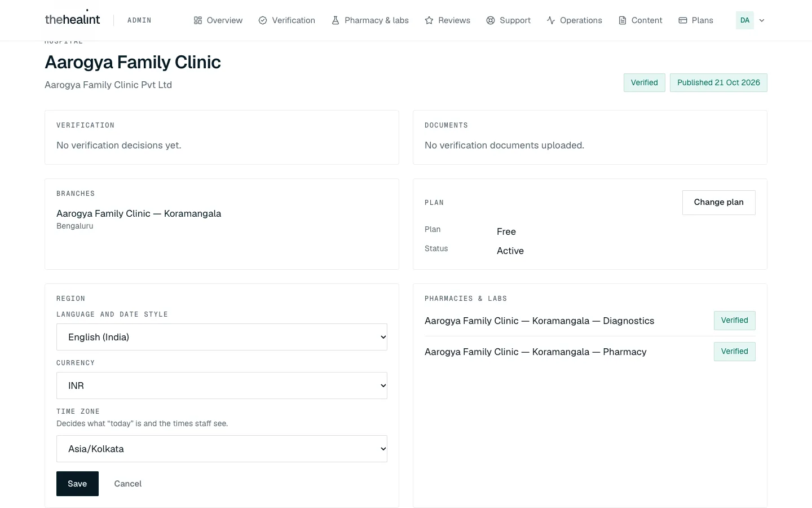Click the Plans card icon
Screen dimensions: 812x508
pyautogui.click(x=683, y=20)
